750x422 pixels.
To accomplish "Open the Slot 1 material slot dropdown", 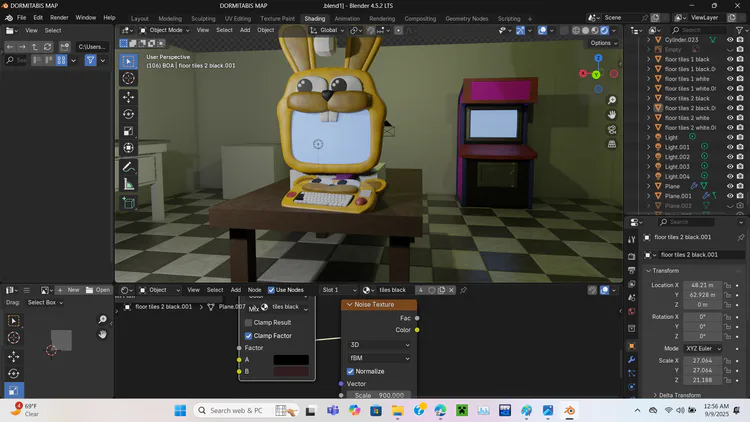I will 339,290.
